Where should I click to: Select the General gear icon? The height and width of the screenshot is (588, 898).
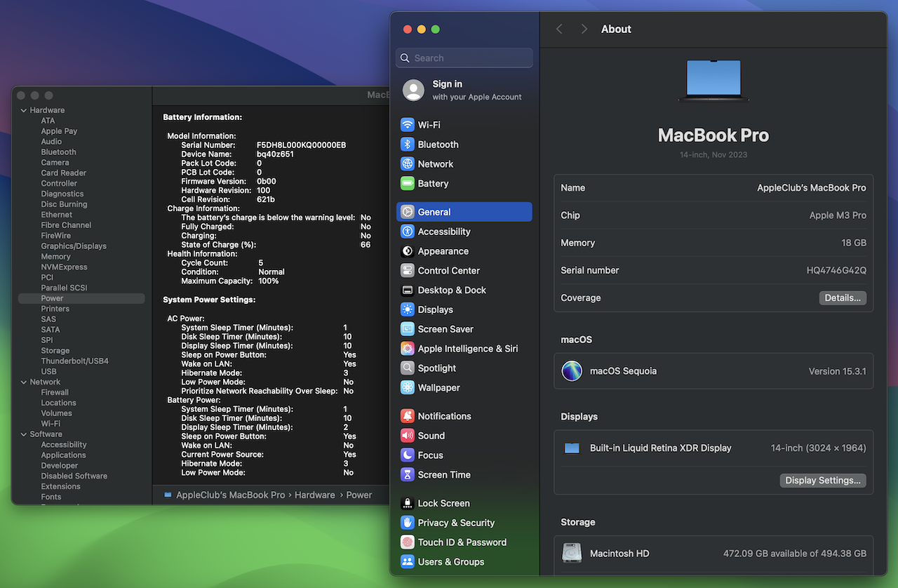[x=408, y=212]
